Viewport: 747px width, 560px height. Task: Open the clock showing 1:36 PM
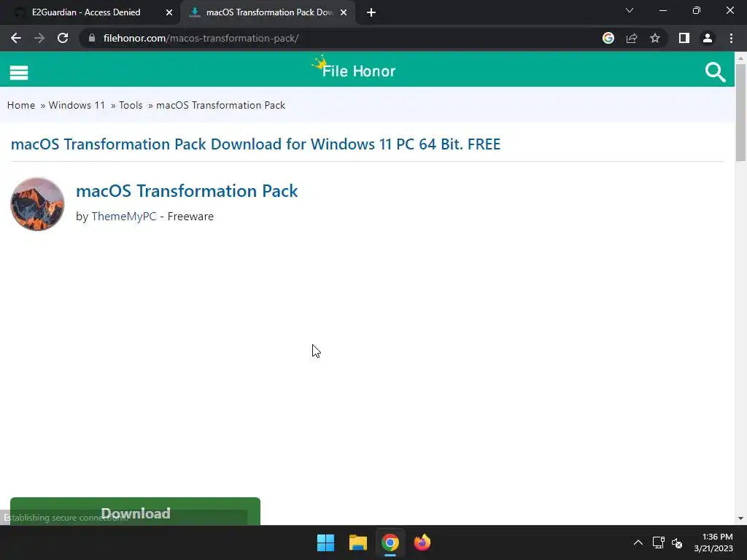tap(713, 542)
